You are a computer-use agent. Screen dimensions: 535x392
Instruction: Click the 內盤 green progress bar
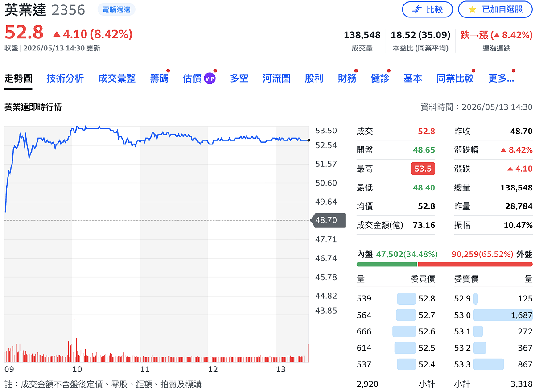click(x=387, y=264)
